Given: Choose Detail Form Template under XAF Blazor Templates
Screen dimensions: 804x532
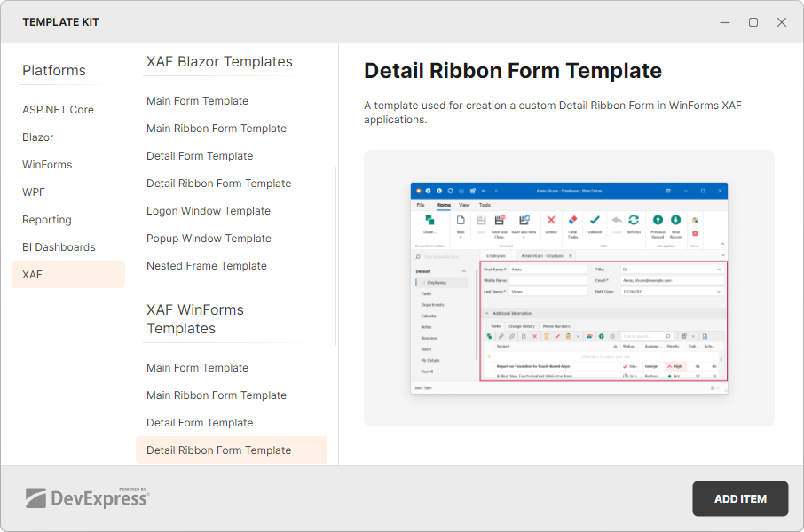Looking at the screenshot, I should 199,155.
